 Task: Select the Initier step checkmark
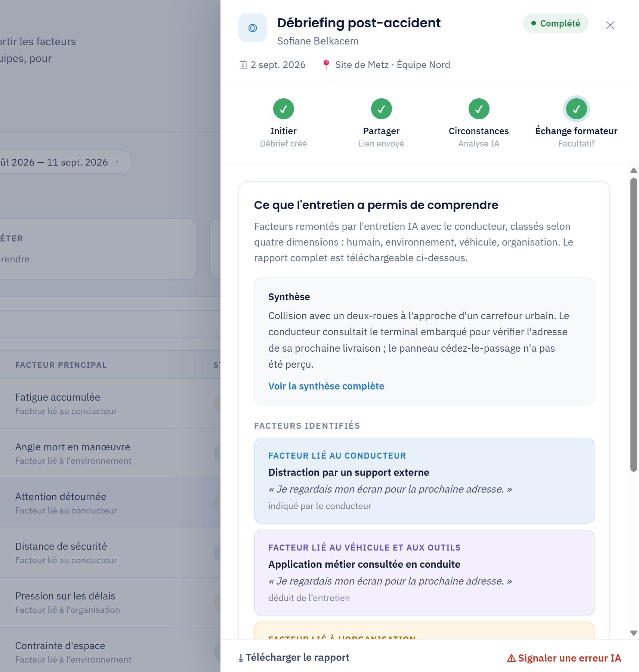[284, 109]
